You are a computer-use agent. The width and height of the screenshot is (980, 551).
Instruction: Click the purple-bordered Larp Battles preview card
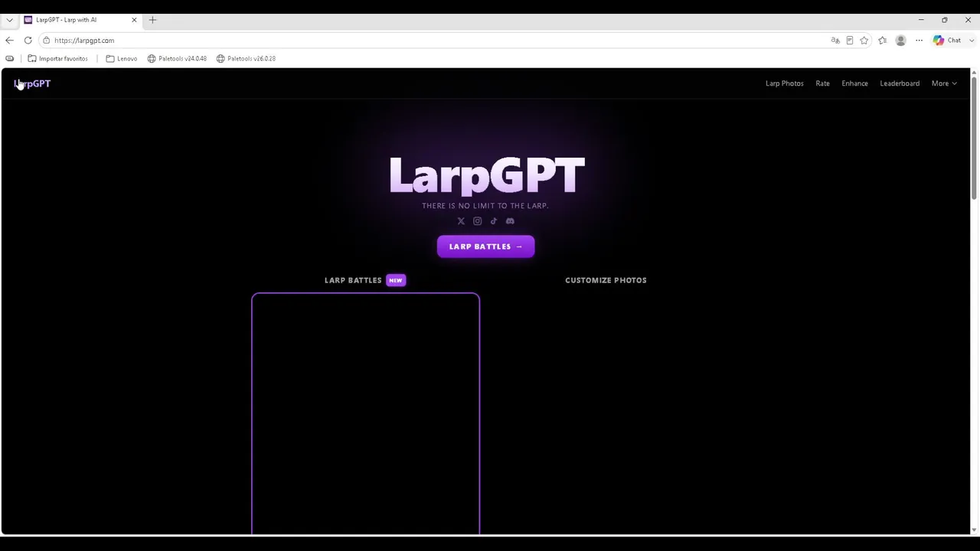click(x=365, y=413)
